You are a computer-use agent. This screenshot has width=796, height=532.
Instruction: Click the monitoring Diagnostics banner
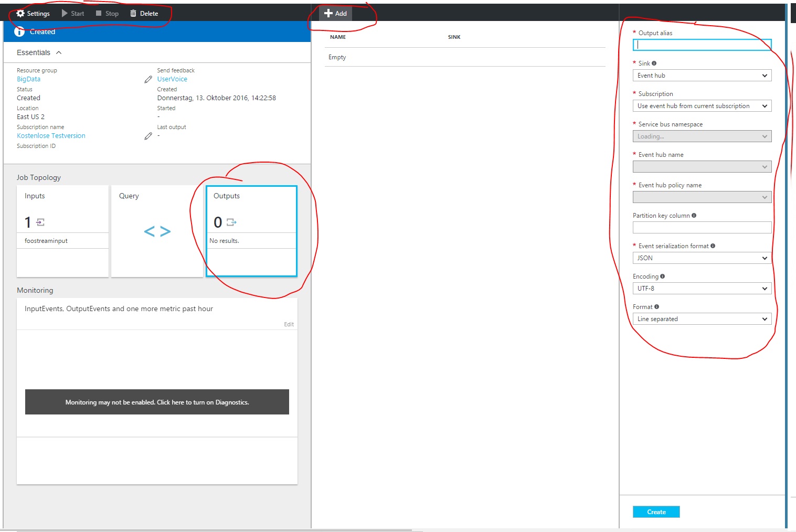point(157,402)
